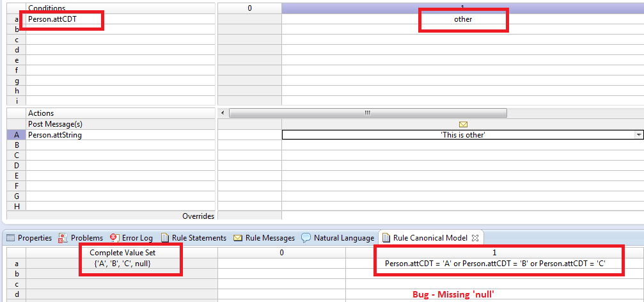Click the Post Message envelope icon in column 1
Screen dimensions: 644x302
463,125
